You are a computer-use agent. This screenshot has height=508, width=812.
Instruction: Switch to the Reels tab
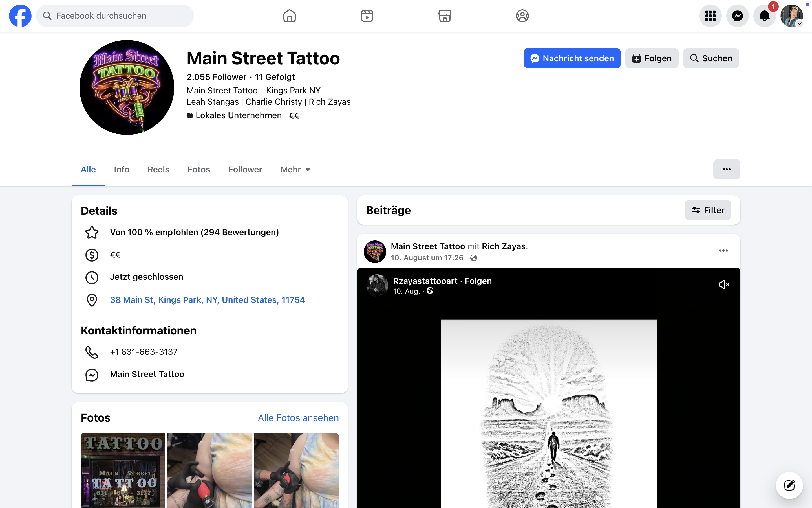click(158, 169)
